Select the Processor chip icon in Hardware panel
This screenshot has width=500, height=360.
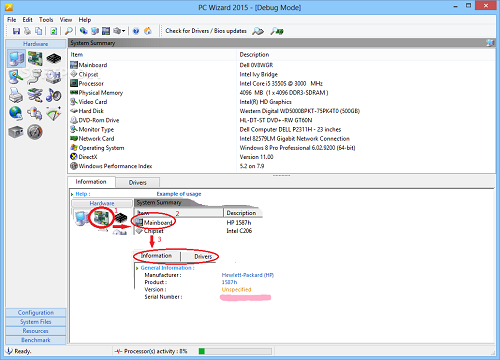(54, 59)
